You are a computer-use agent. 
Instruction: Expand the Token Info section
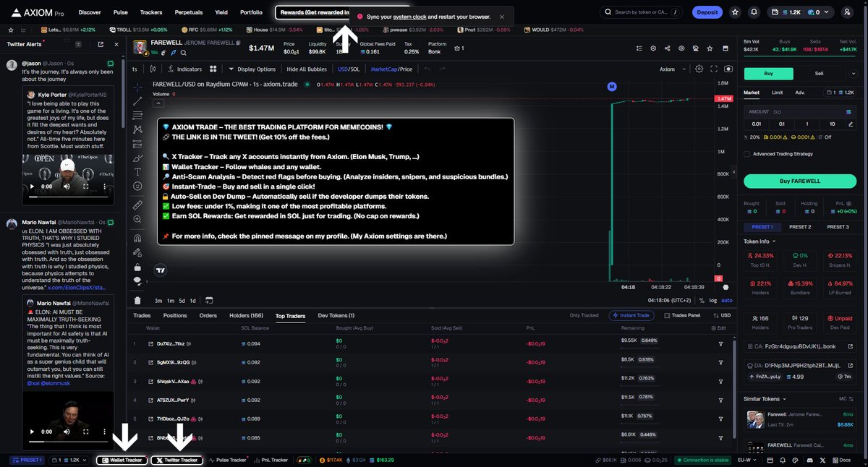[760, 241]
